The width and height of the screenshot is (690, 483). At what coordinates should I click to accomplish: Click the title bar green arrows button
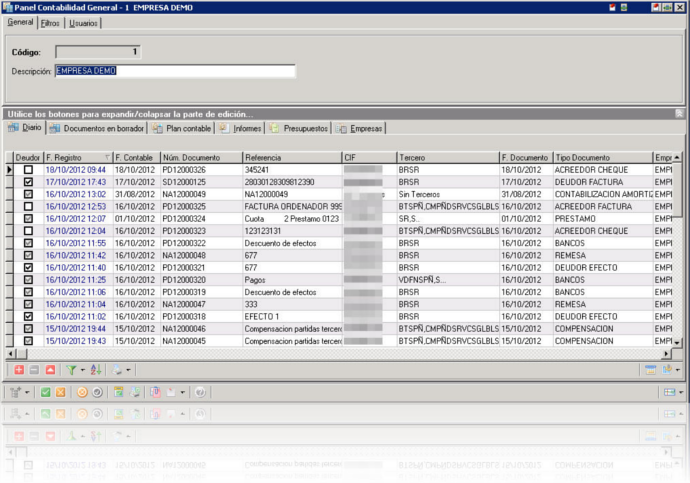coord(667,7)
